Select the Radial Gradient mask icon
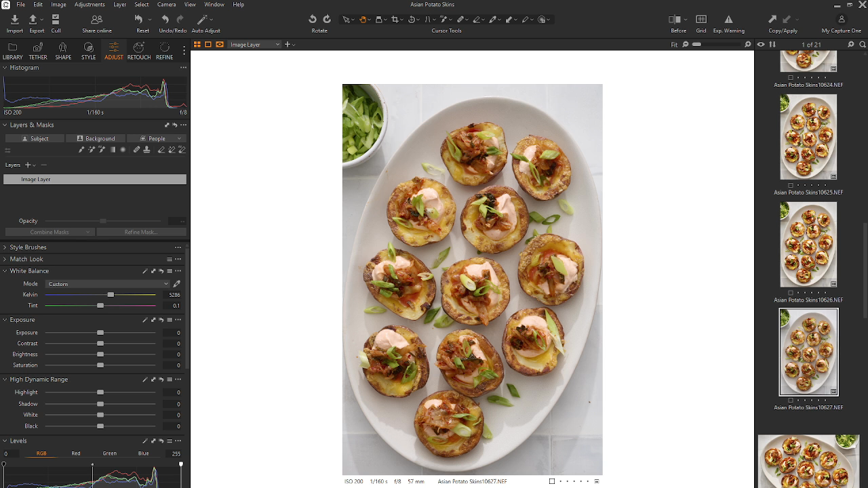Image resolution: width=868 pixels, height=488 pixels. [123, 150]
